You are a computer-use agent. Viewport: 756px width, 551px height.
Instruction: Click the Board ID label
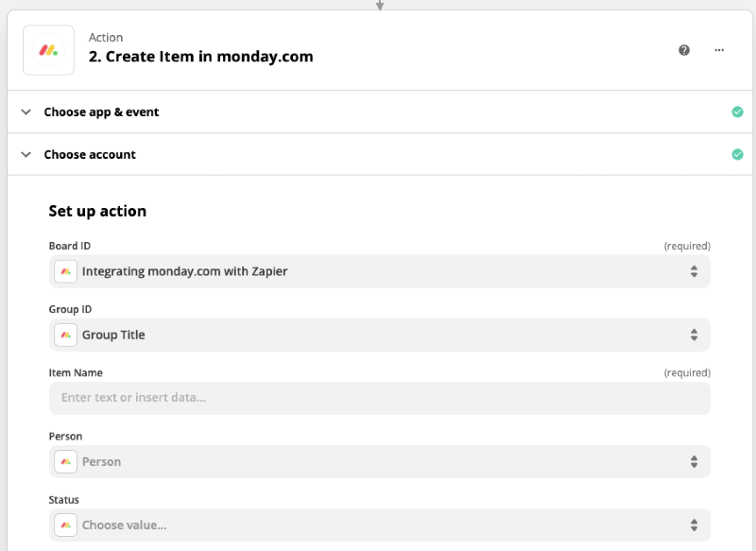pos(69,246)
